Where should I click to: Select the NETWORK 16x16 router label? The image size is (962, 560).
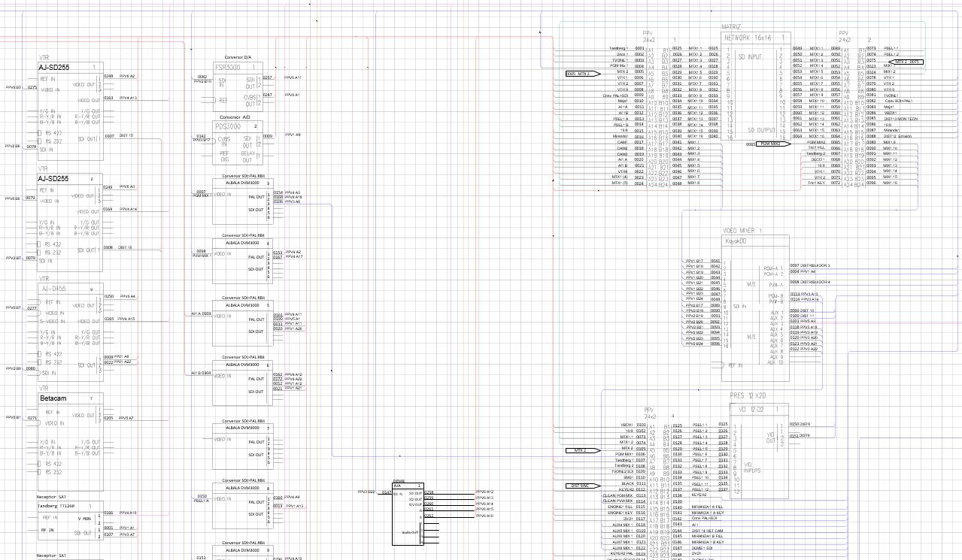(749, 37)
